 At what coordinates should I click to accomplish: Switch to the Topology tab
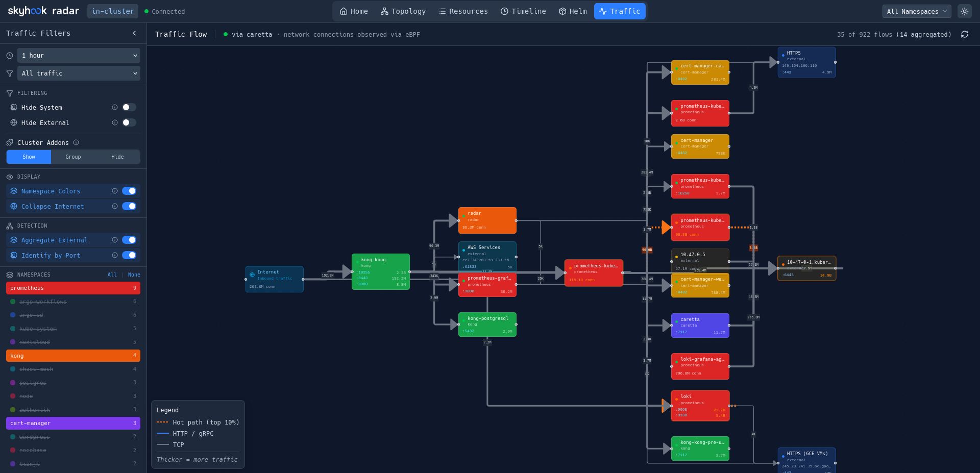[x=403, y=11]
